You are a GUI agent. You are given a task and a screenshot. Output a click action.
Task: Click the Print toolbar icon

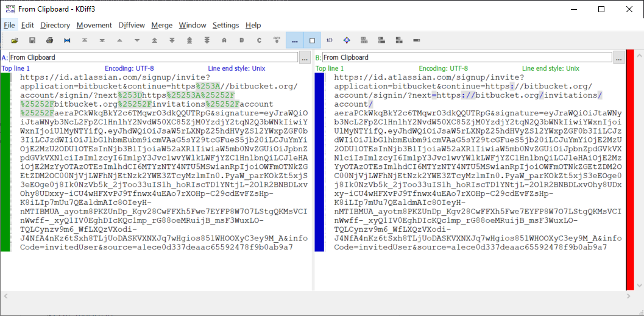point(50,40)
